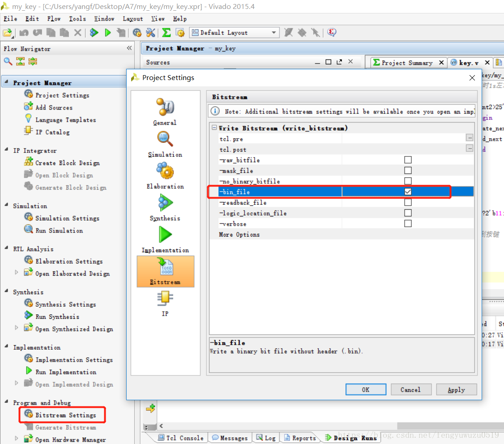Select Synthesis category in Project Settings
This screenshot has height=444, width=504.
coord(165,208)
